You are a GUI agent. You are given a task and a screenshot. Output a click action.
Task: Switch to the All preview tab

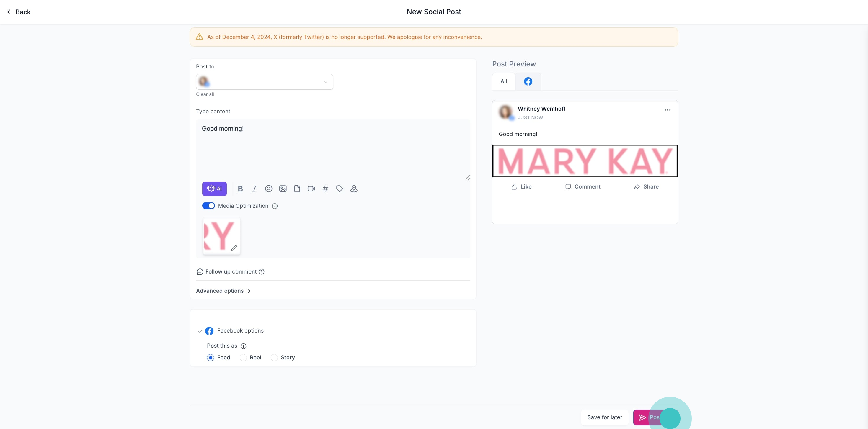[x=503, y=81]
